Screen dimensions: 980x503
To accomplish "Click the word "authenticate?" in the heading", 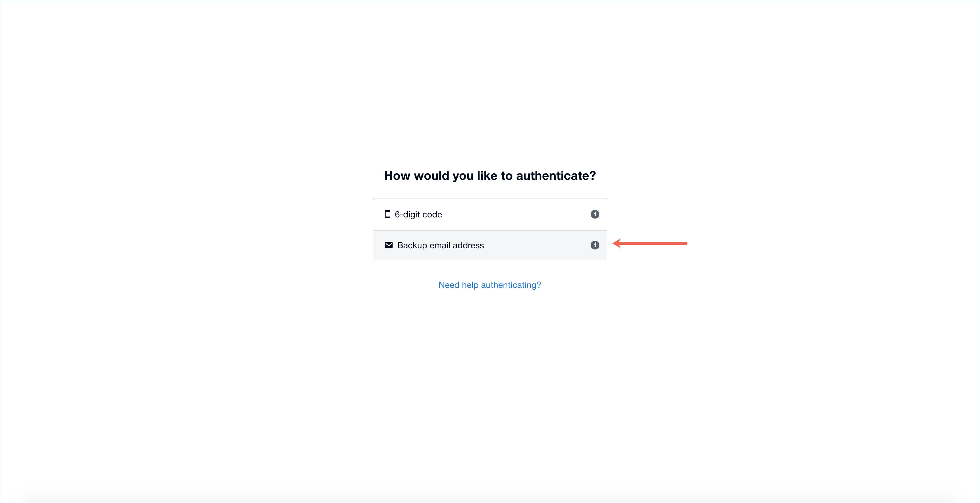I will (556, 176).
